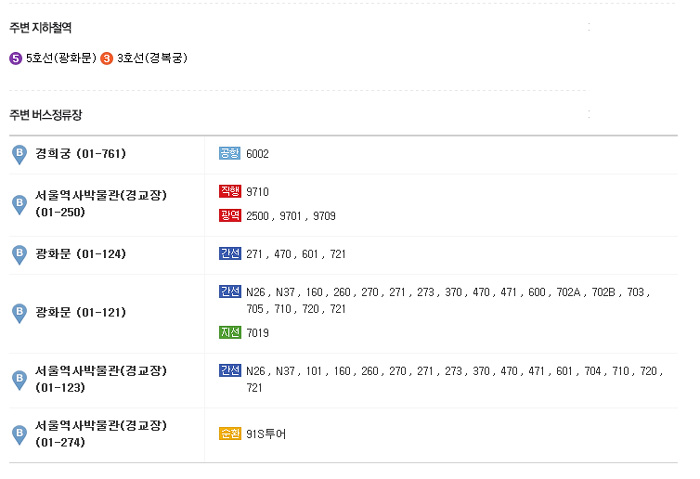Click bus stop pin for 광화문 (01-121)
Screen dimensions: 700x479
pyautogui.click(x=19, y=313)
